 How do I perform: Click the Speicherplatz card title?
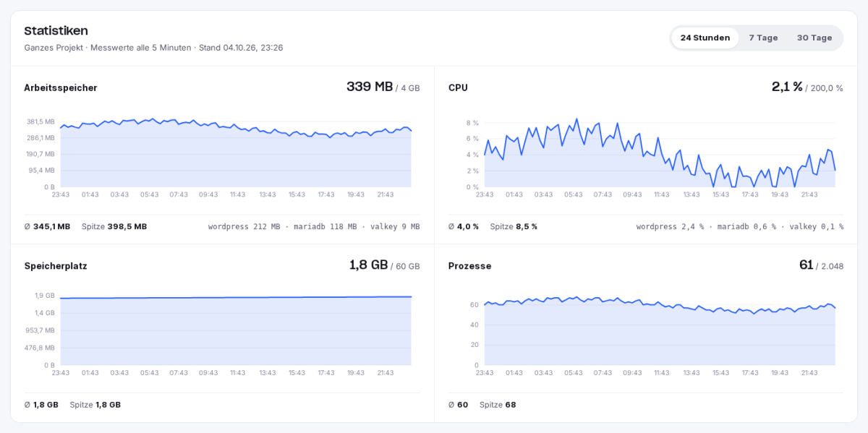click(56, 266)
